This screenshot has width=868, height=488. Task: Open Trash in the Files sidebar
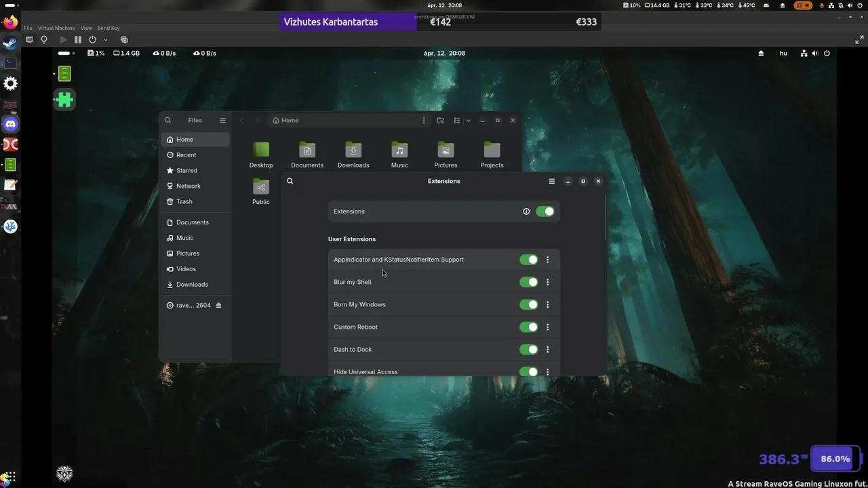pyautogui.click(x=195, y=201)
